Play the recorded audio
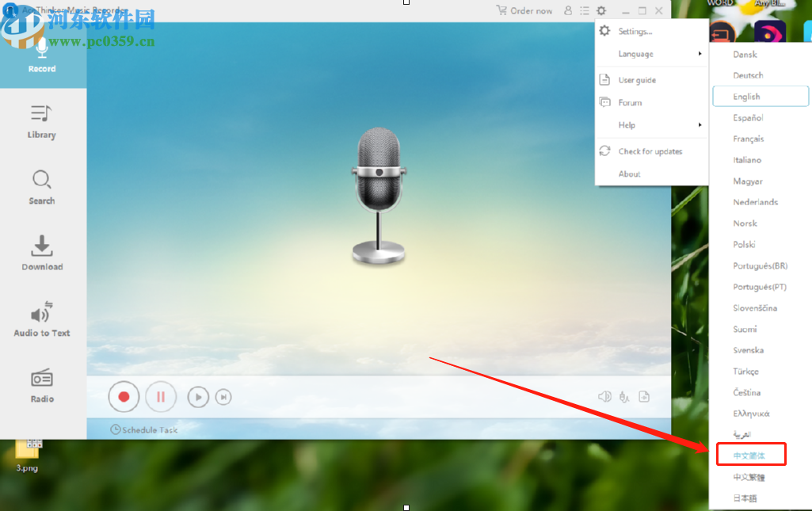This screenshot has height=511, width=812. (x=198, y=397)
